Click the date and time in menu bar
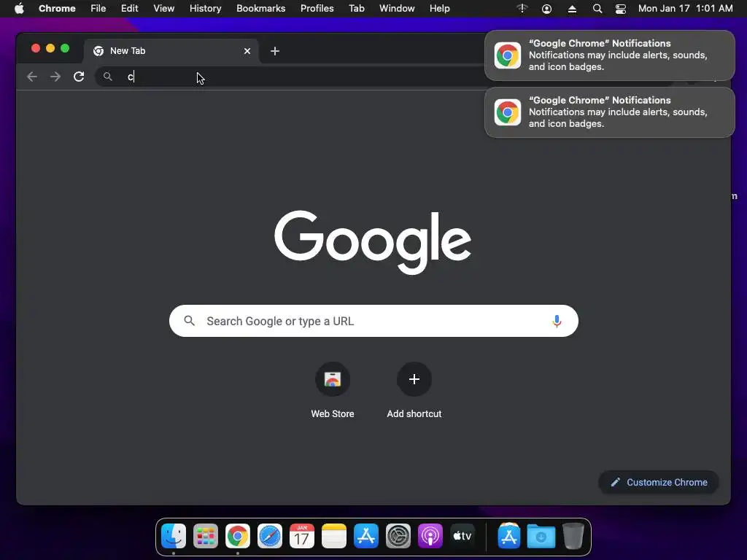Image resolution: width=747 pixels, height=560 pixels. 685,9
